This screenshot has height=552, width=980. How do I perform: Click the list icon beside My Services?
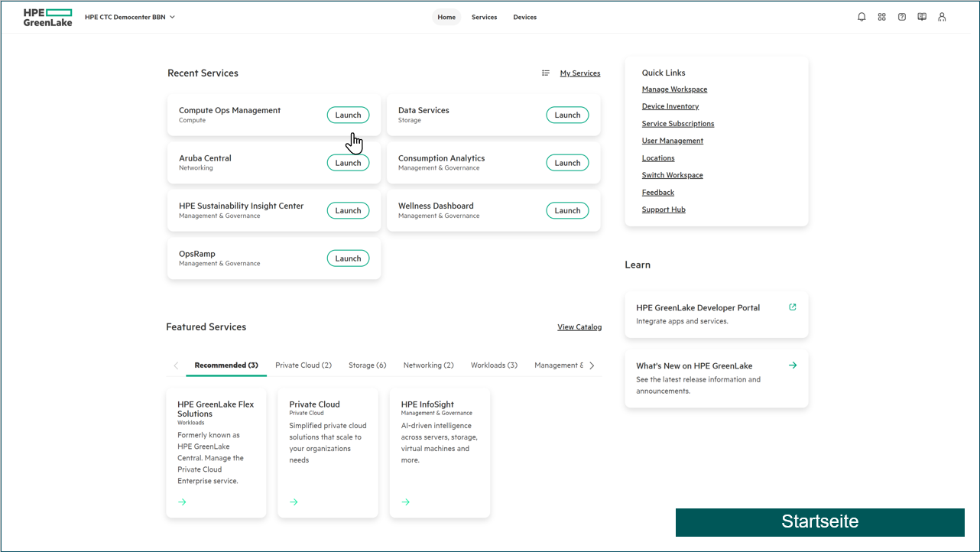[546, 73]
